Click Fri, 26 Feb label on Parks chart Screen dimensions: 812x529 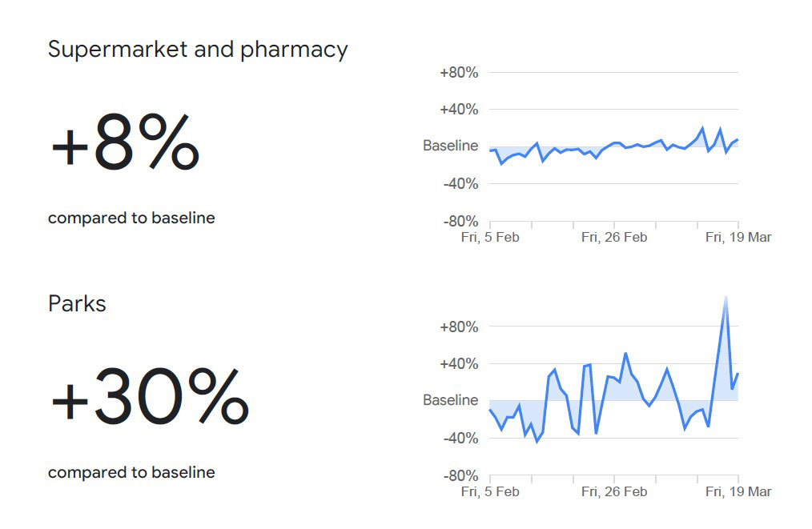pyautogui.click(x=614, y=491)
